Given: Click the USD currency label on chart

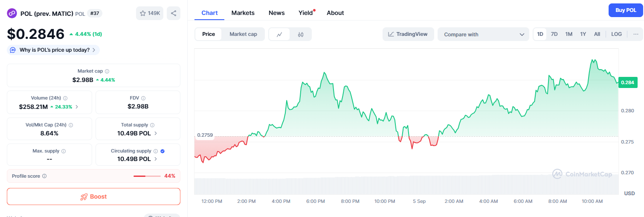Looking at the screenshot, I should point(629,194).
